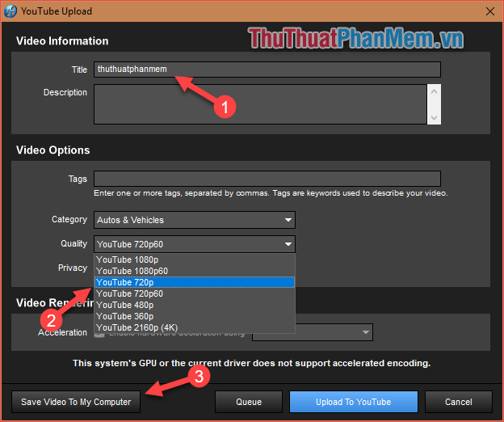The image size is (504, 422).
Task: Click the YouTube Upload app icon in title bar
Action: pyautogui.click(x=10, y=11)
